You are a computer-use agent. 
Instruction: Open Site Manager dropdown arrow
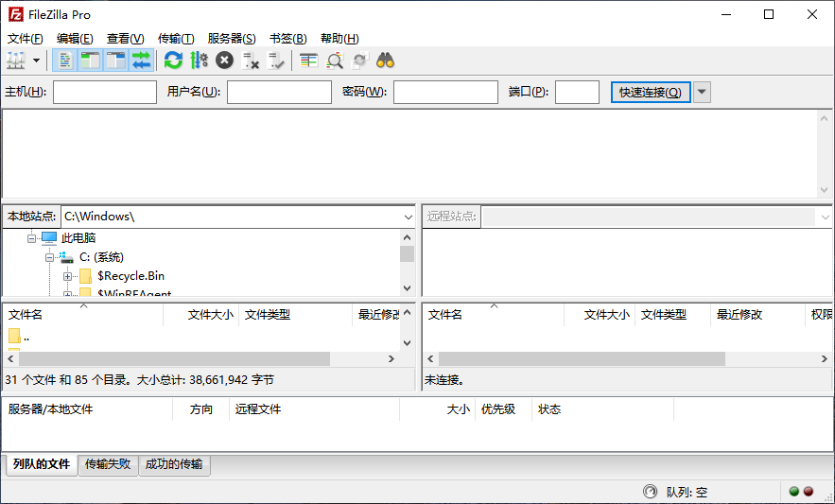[36, 61]
